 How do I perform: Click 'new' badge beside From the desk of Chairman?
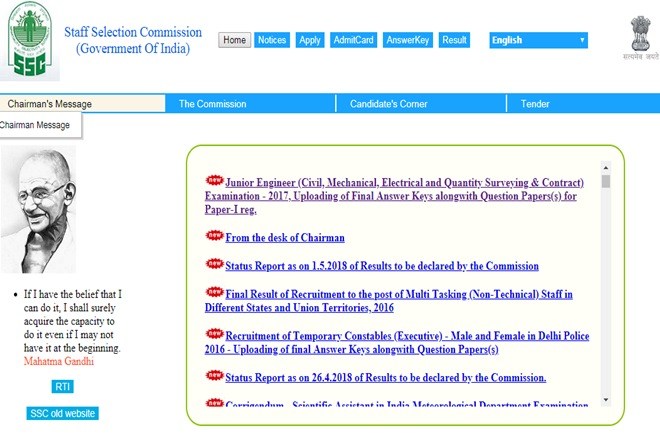click(215, 235)
